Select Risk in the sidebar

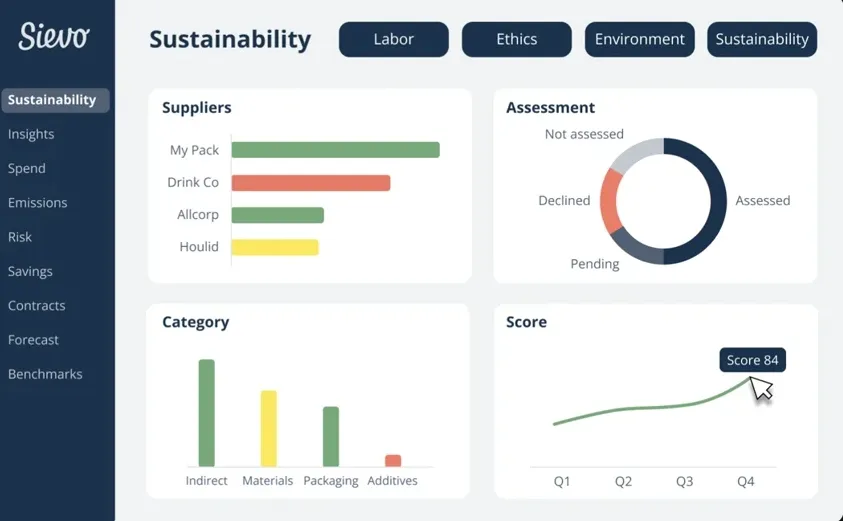click(x=20, y=237)
